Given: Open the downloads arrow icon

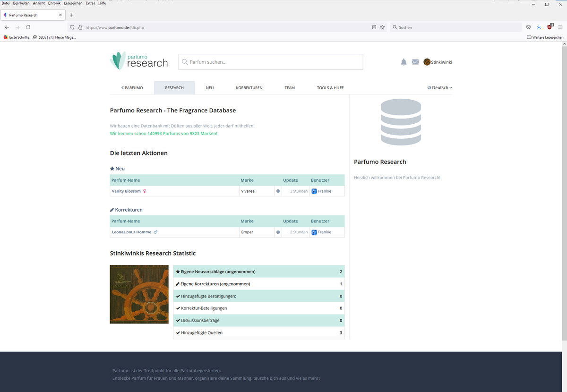Looking at the screenshot, I should point(539,27).
